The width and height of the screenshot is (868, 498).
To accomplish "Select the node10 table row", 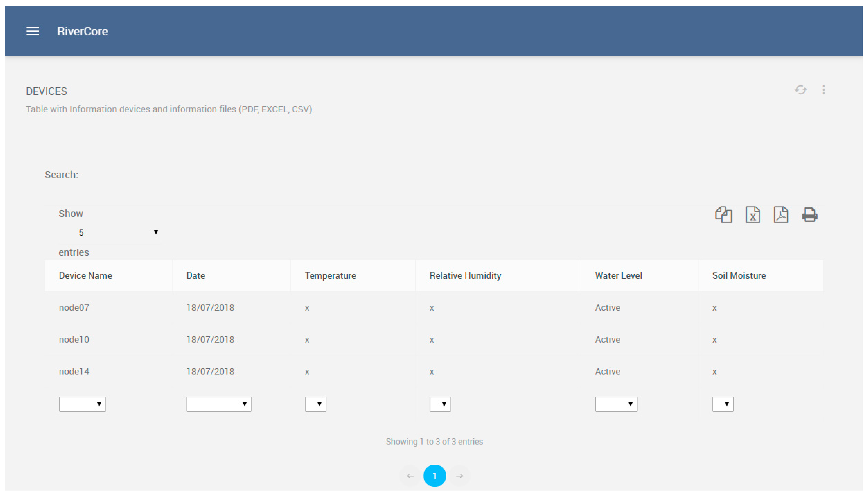I will [x=74, y=340].
